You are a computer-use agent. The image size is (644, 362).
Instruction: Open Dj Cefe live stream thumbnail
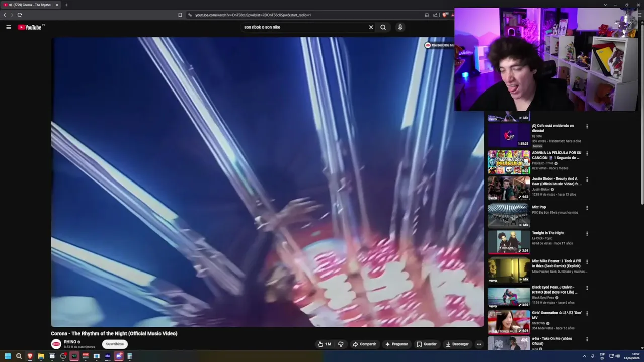click(509, 135)
